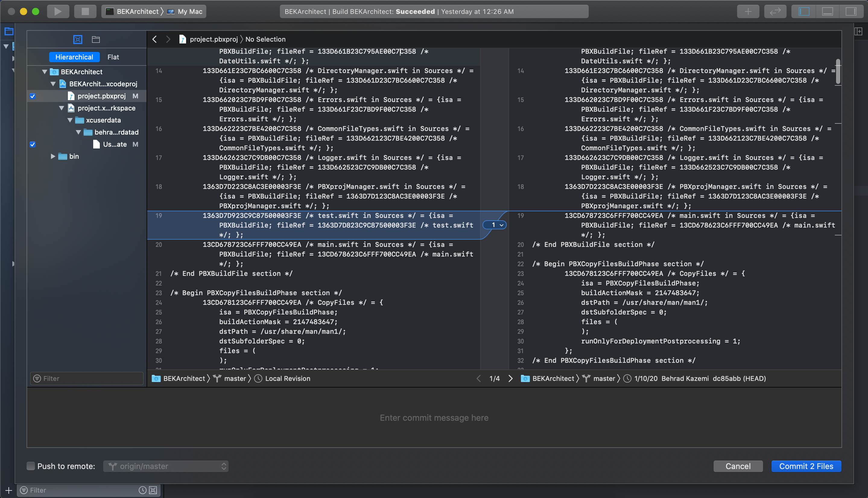Click the forward navigation chevron
The image size is (868, 498).
168,39
